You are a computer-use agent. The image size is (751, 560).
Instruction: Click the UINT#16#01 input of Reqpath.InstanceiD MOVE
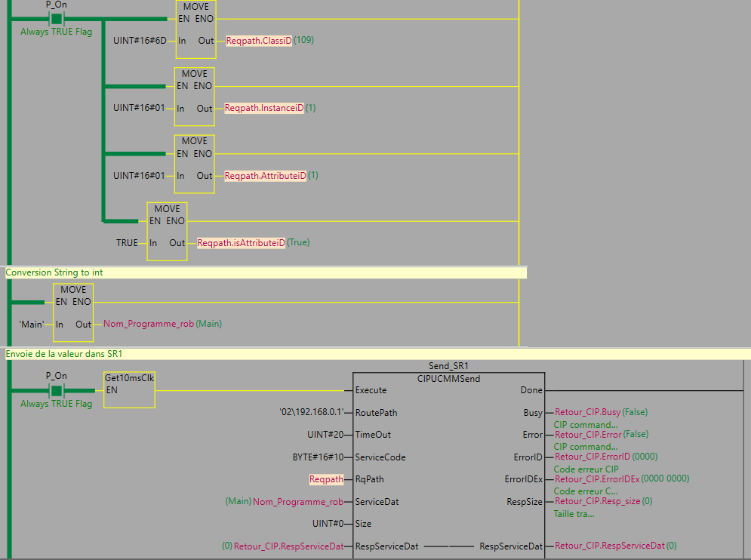click(139, 108)
